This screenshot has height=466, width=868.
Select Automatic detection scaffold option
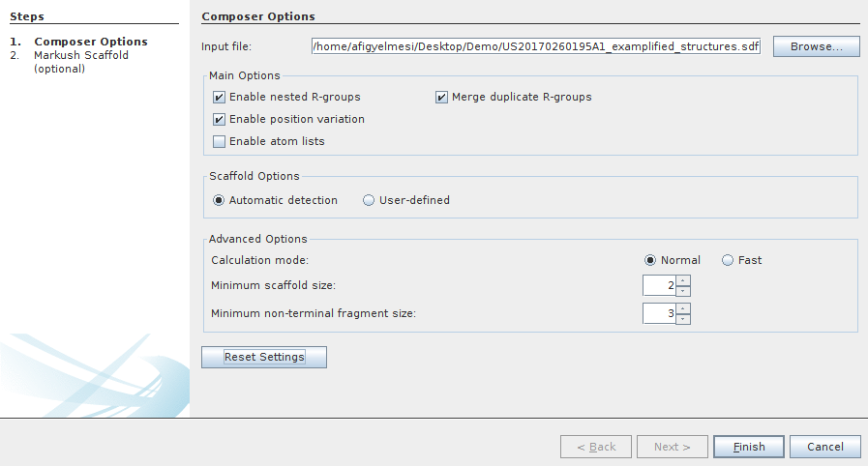[219, 200]
